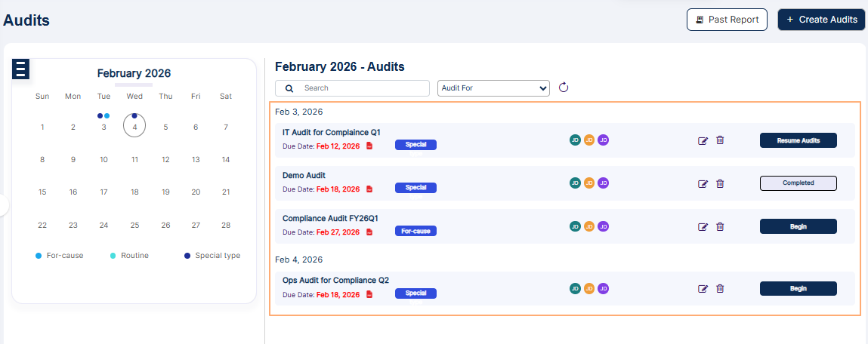Select February 18 on the calendar
This screenshot has width=868, height=344.
coord(134,192)
